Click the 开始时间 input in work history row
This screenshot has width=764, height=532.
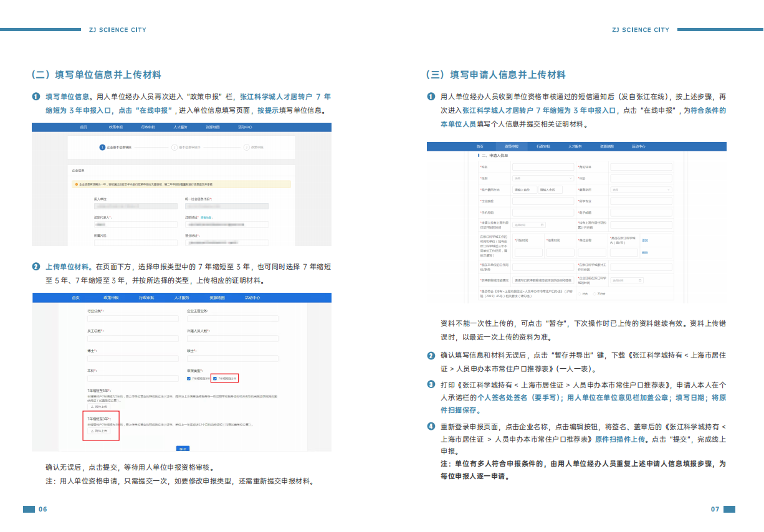click(x=528, y=252)
